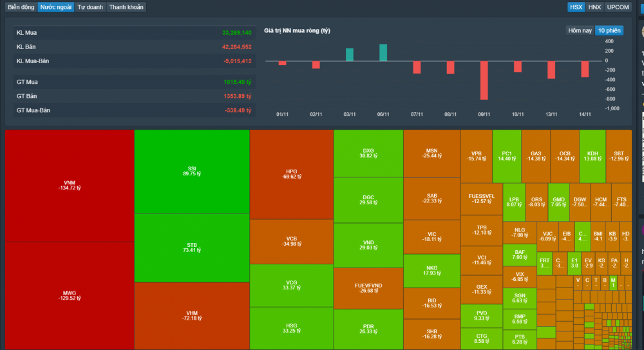Click the GT Mua-Bán value -338.49 tỷ

click(238, 110)
